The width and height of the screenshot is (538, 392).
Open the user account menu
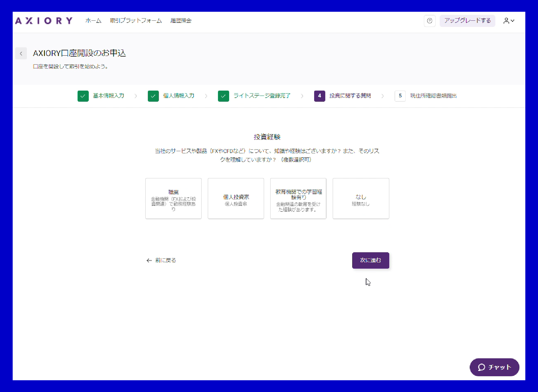point(509,21)
